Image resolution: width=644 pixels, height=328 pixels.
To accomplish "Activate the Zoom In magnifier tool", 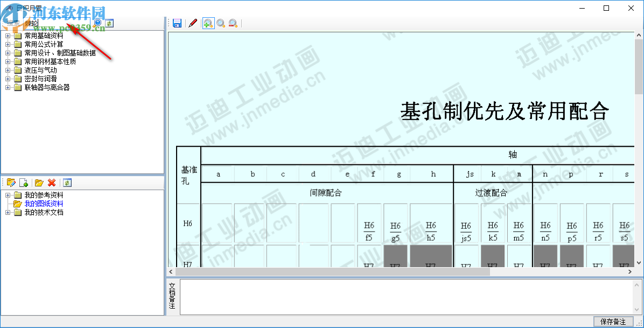I will pos(208,23).
